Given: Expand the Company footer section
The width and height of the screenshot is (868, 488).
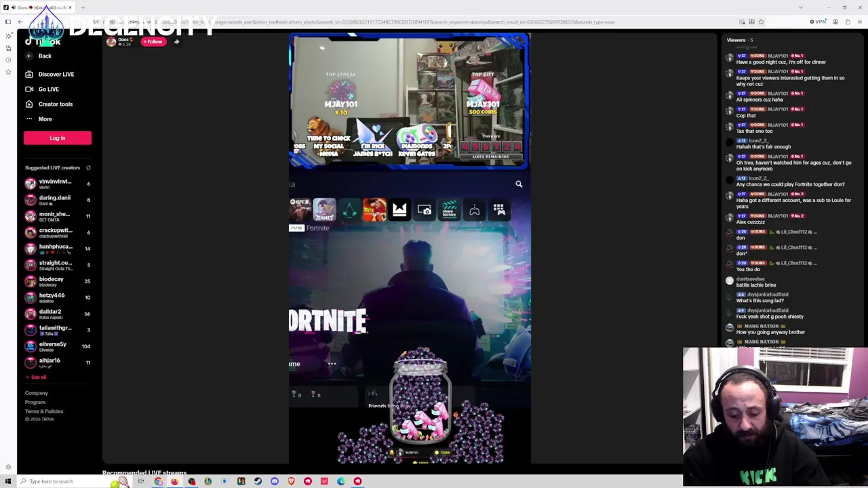Looking at the screenshot, I should coord(37,393).
